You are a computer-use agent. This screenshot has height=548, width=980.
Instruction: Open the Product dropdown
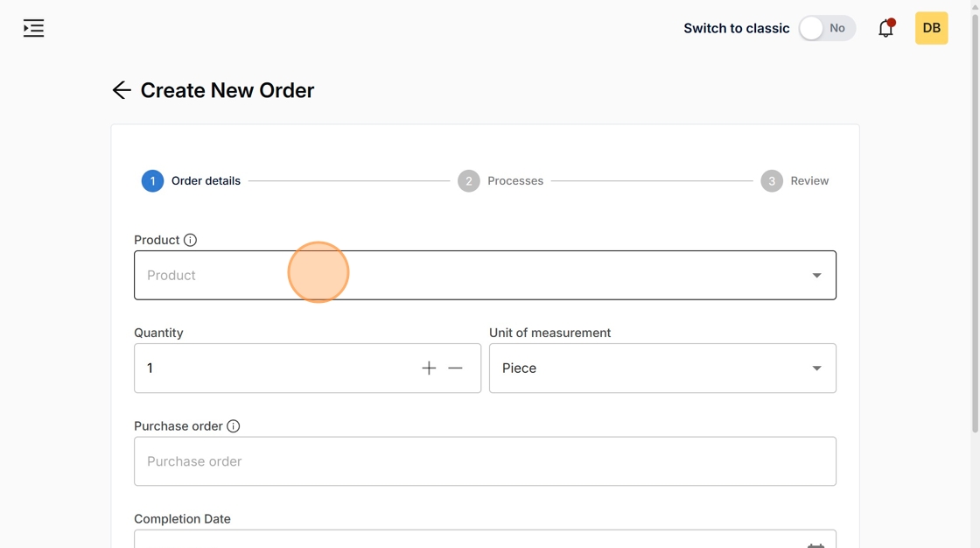[x=472, y=275]
